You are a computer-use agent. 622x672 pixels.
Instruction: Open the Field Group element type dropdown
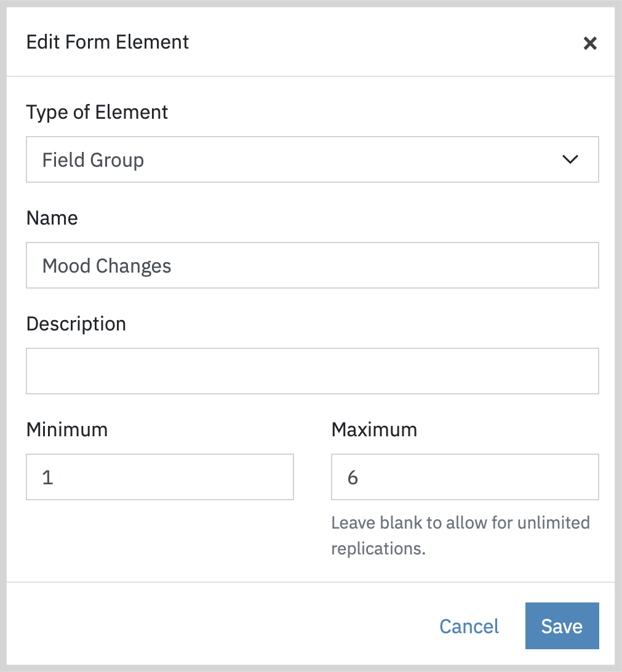tap(313, 159)
